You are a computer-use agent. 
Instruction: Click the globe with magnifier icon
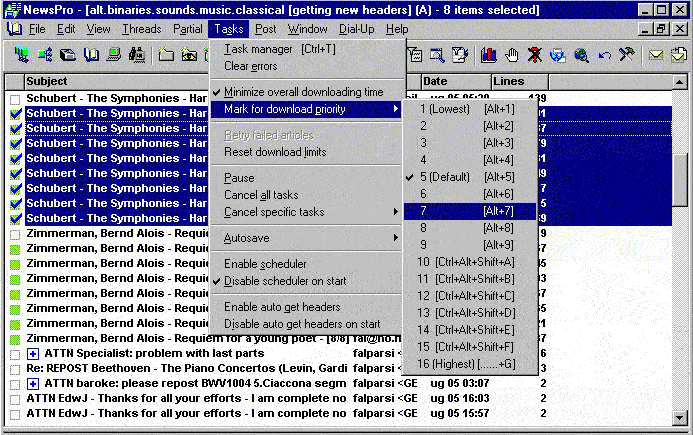[x=581, y=55]
